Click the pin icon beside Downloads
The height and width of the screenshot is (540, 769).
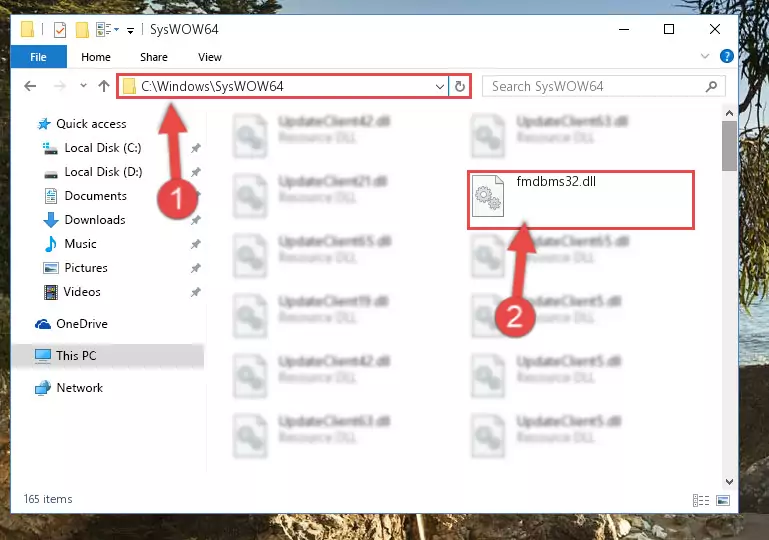click(x=196, y=220)
